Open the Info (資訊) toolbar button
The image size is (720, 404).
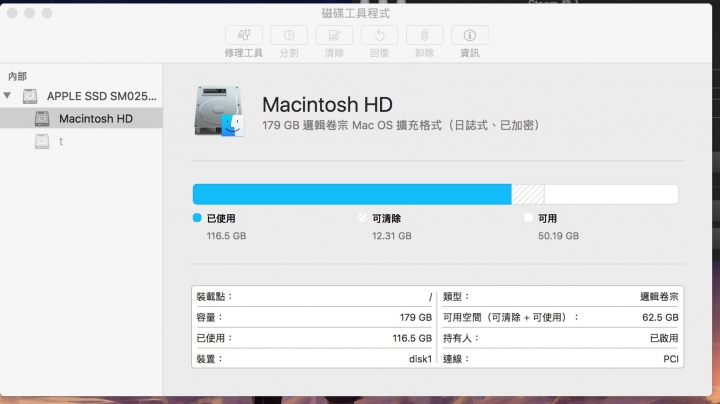470,35
